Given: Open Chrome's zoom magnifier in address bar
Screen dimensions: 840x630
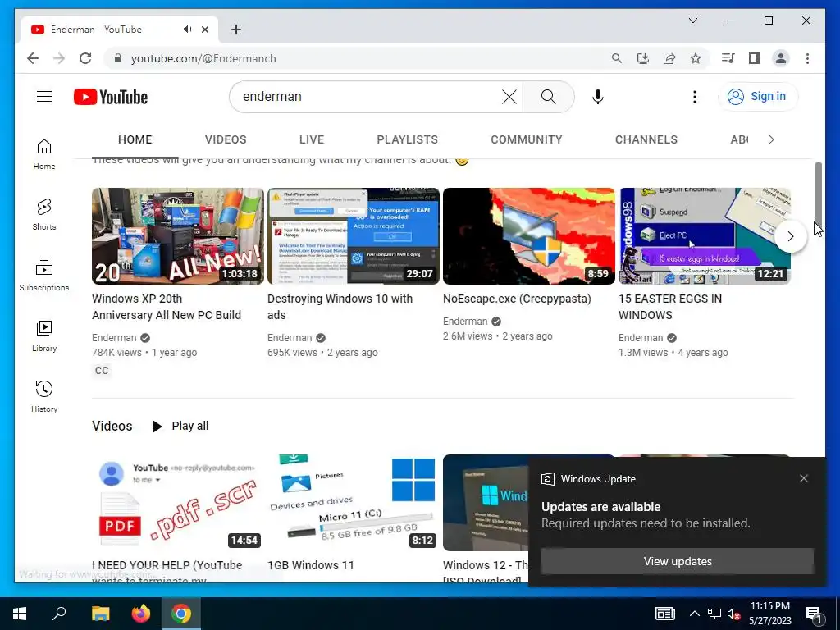Looking at the screenshot, I should (617, 58).
